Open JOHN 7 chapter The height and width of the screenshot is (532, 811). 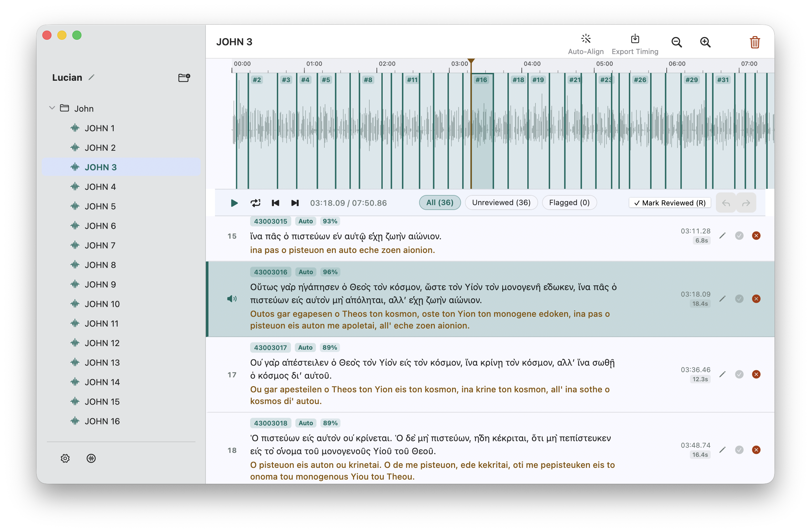(x=121, y=245)
